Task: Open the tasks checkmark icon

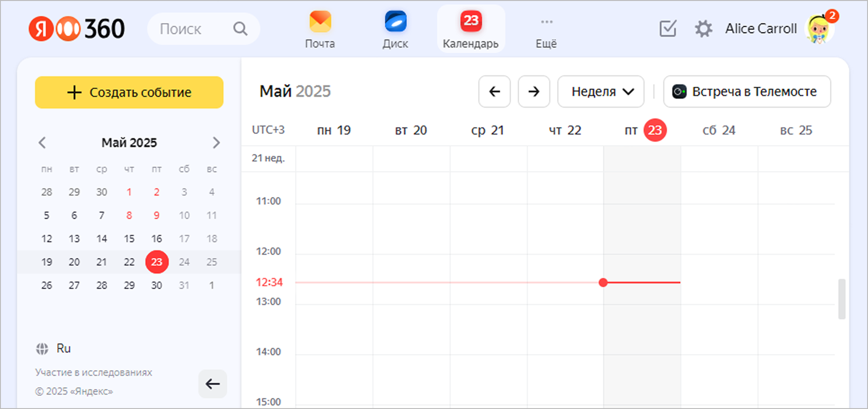Action: [x=667, y=29]
